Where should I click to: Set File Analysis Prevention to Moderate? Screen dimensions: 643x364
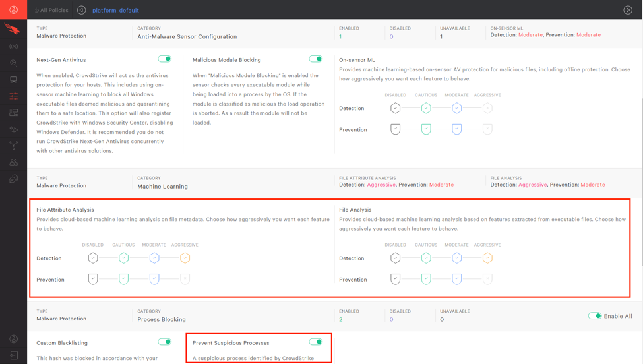(x=457, y=279)
